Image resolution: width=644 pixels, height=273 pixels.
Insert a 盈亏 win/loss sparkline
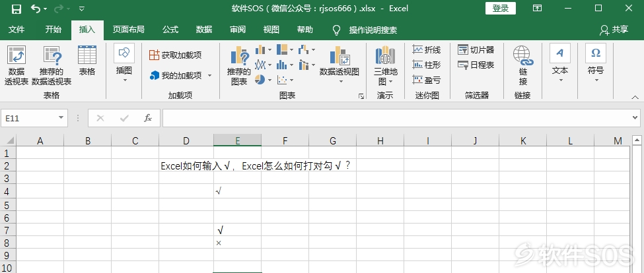pos(427,80)
